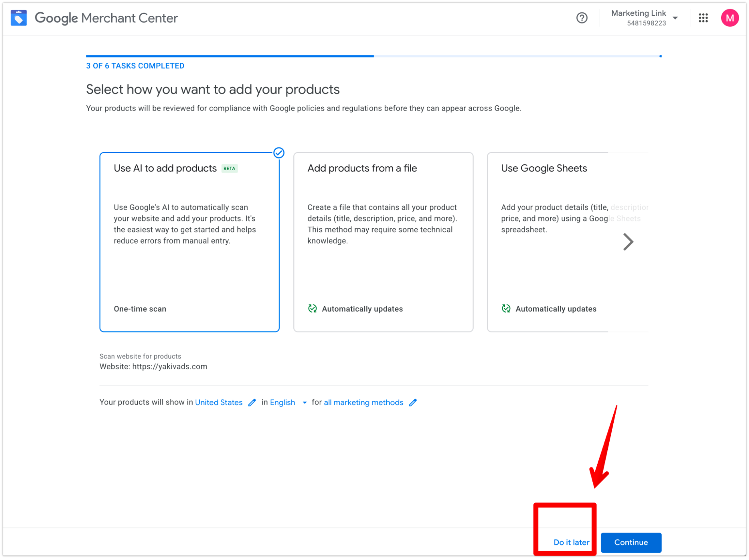Image resolution: width=749 pixels, height=560 pixels.
Task: Select the Use Google Sheets card
Action: click(567, 242)
